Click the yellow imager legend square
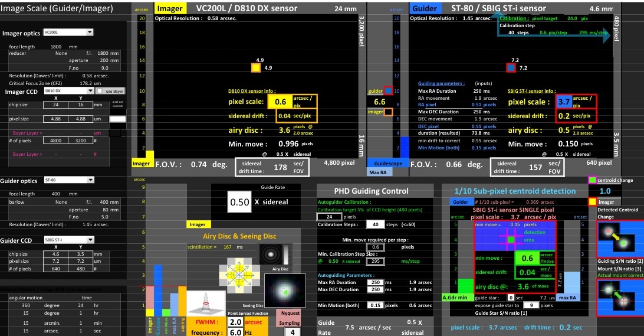 coord(592,202)
